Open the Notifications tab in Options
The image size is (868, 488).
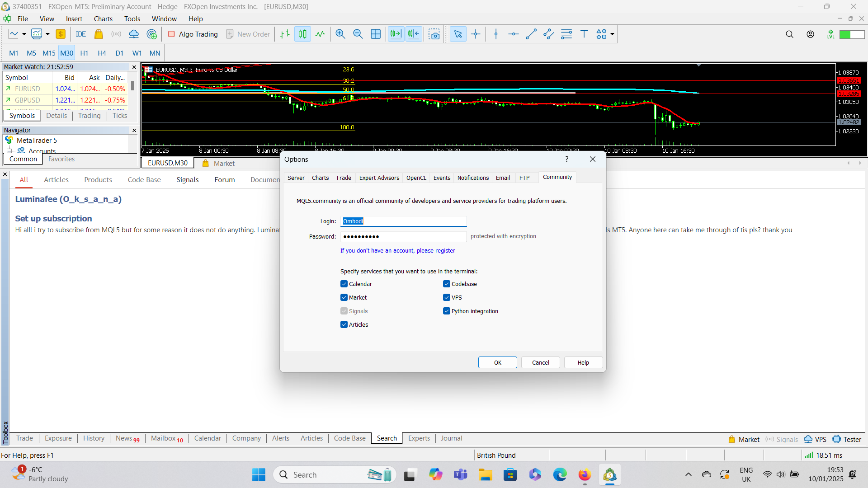point(473,178)
